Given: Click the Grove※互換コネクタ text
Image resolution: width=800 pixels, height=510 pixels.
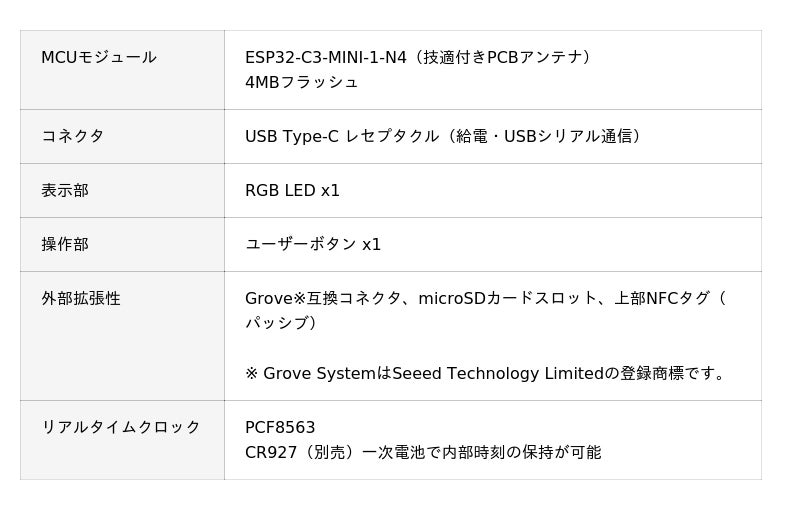Looking at the screenshot, I should [x=324, y=298].
